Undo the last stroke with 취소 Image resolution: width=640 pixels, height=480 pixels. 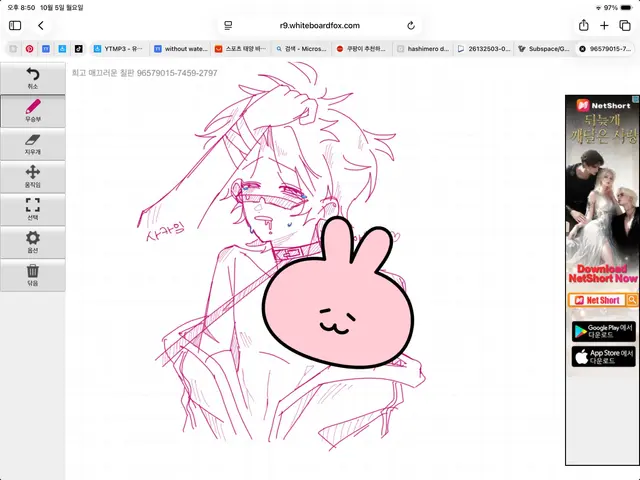pyautogui.click(x=33, y=78)
